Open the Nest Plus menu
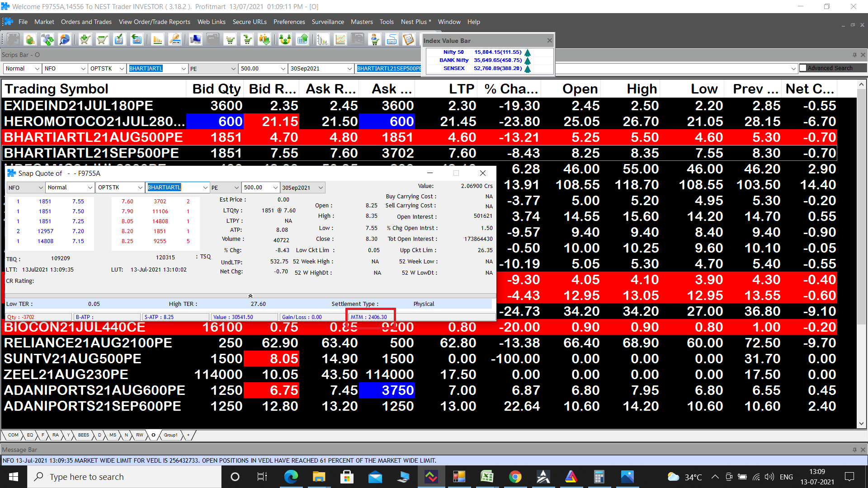 click(x=415, y=22)
